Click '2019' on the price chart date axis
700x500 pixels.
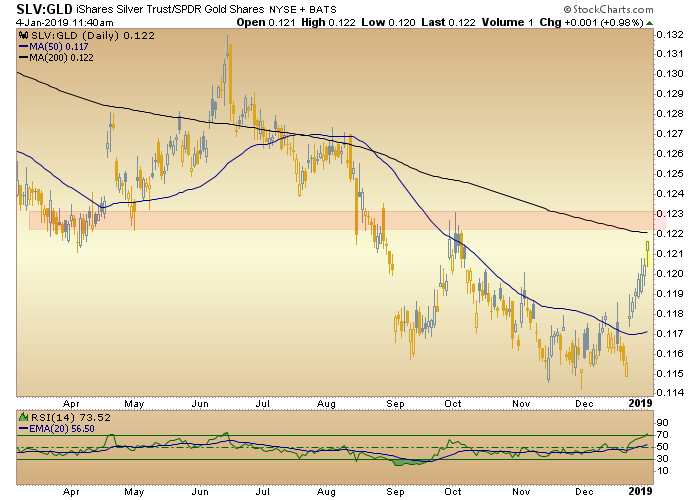tap(641, 404)
